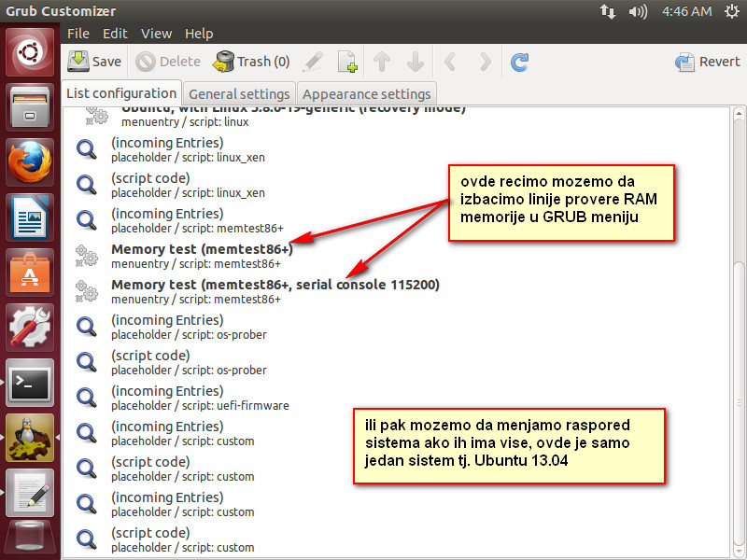Click the network indicator icon

[608, 11]
